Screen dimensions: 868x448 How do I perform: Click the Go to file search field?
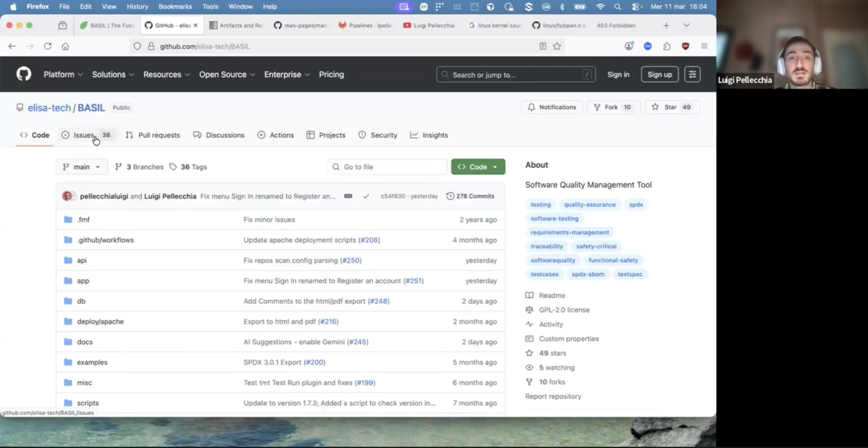click(387, 167)
